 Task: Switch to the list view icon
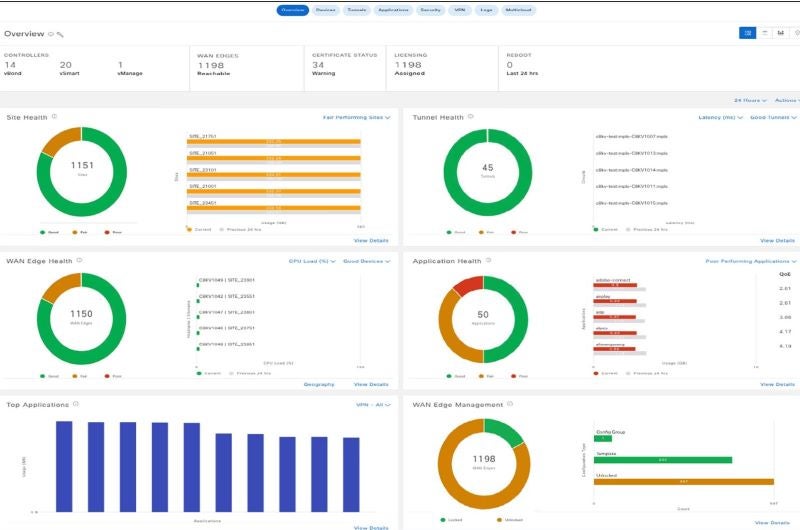764,33
